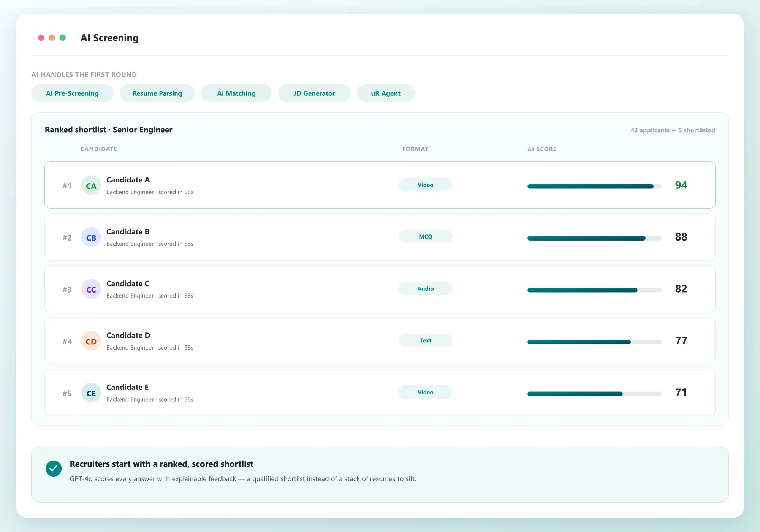The image size is (760, 532).
Task: Click Candidate E's 'Backend Engineer · scored in 58s' subtitle
Action: [150, 399]
